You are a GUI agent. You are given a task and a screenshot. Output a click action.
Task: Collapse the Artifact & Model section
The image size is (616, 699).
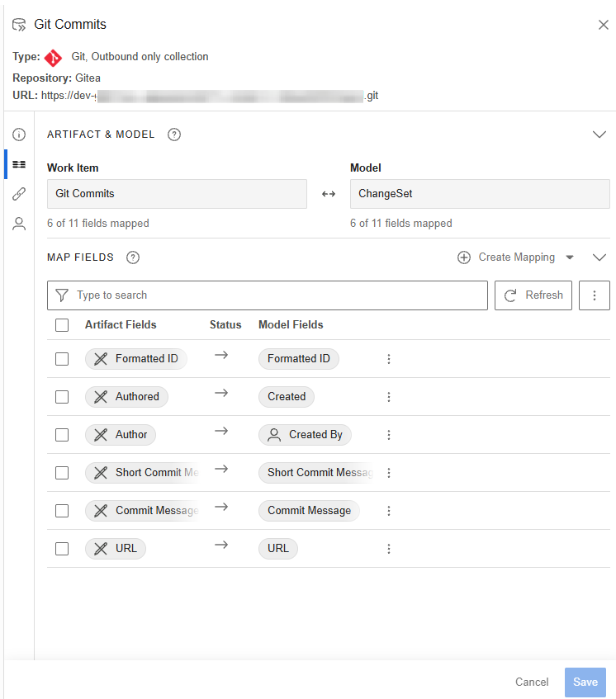click(599, 135)
